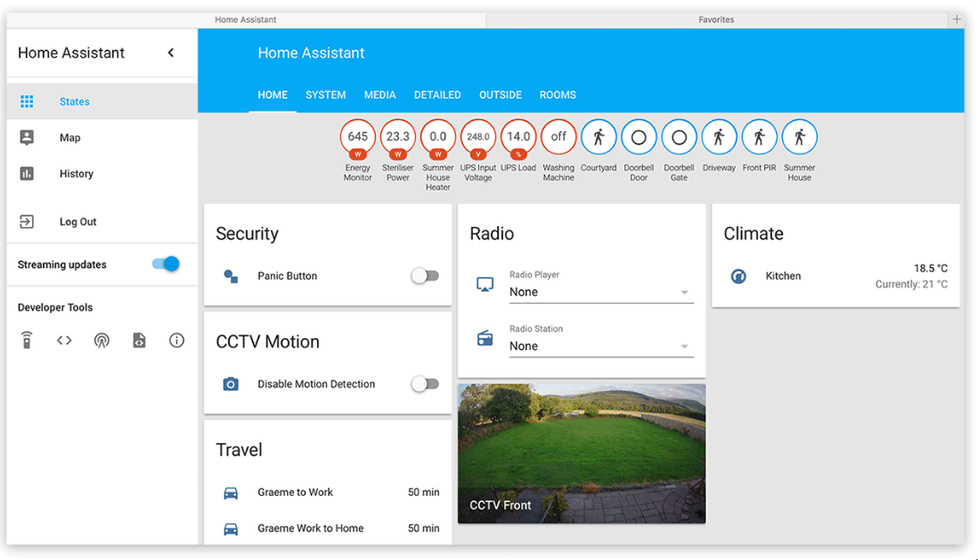Click the Travel card heading
The height and width of the screenshot is (560, 978).
239,450
